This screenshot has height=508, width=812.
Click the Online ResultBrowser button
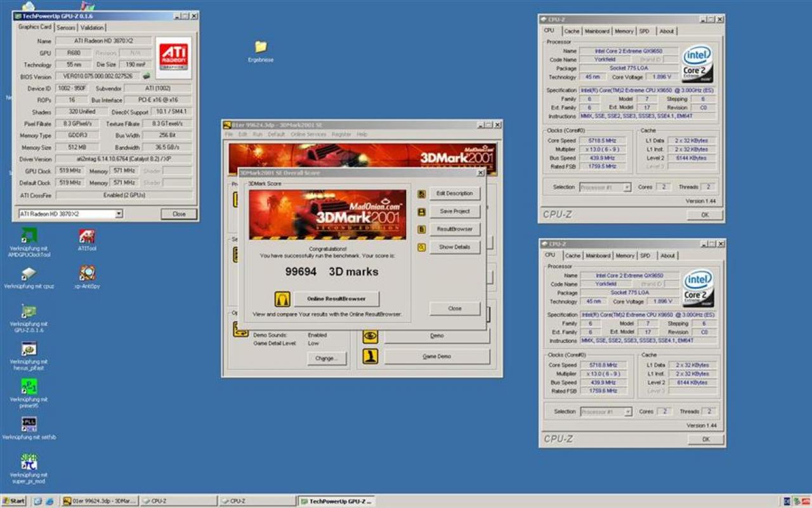click(336, 298)
